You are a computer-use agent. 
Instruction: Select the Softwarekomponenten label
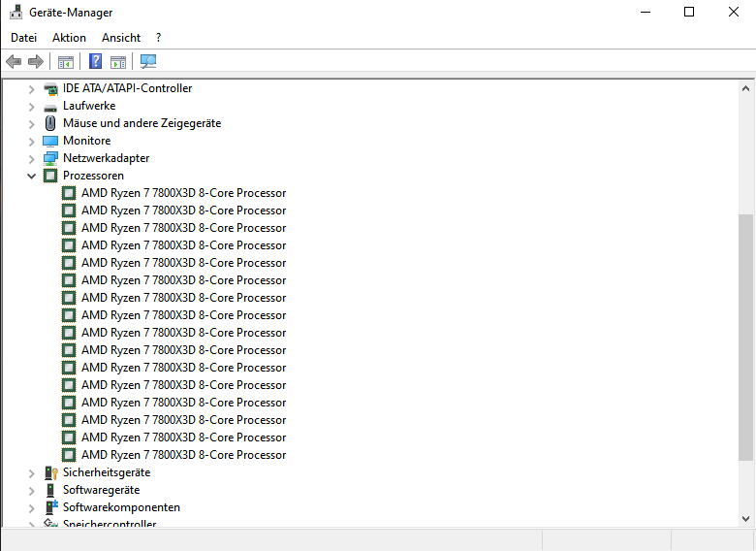(121, 507)
